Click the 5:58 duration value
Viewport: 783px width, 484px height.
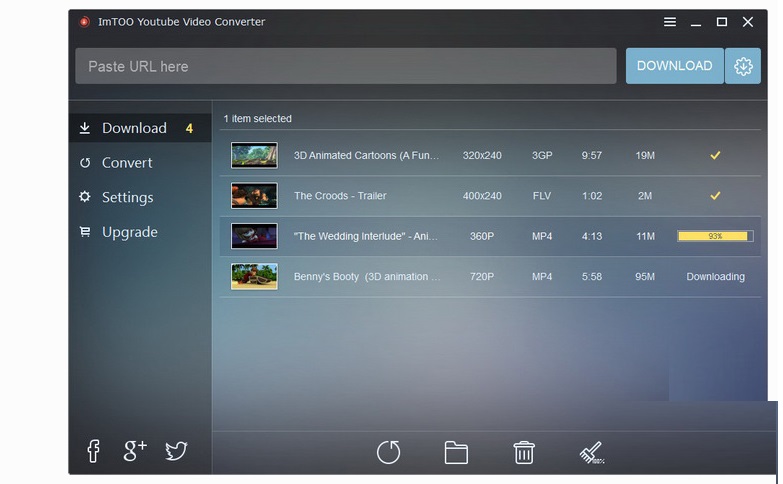pos(592,277)
